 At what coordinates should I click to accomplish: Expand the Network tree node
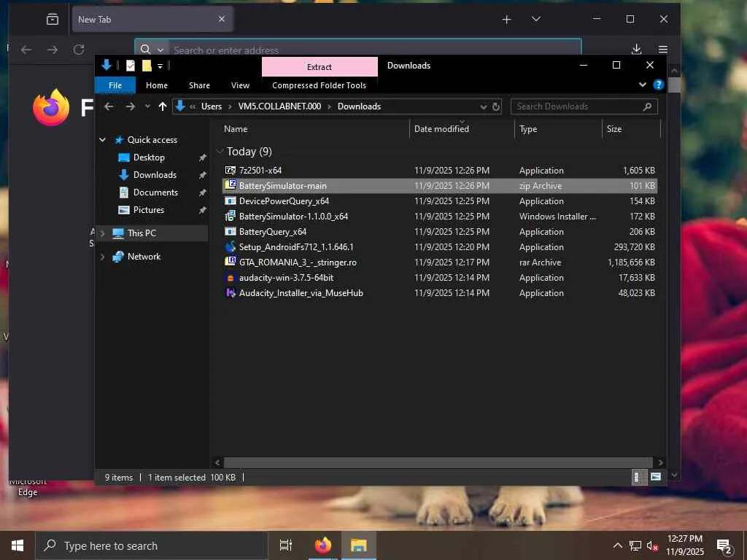pyautogui.click(x=102, y=257)
